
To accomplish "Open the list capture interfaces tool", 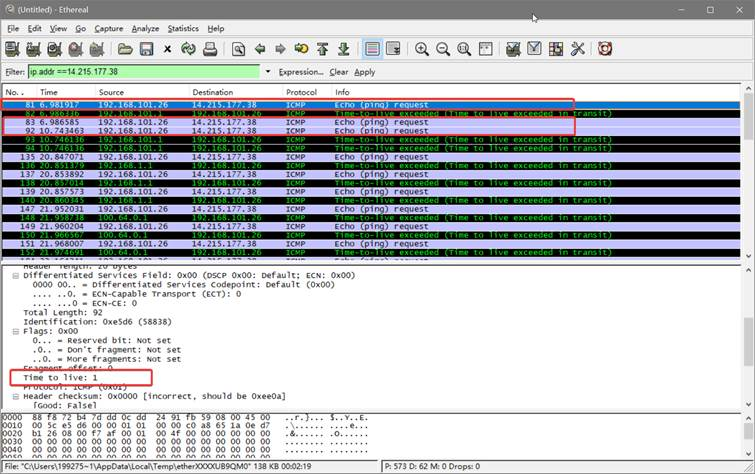I will coord(12,49).
